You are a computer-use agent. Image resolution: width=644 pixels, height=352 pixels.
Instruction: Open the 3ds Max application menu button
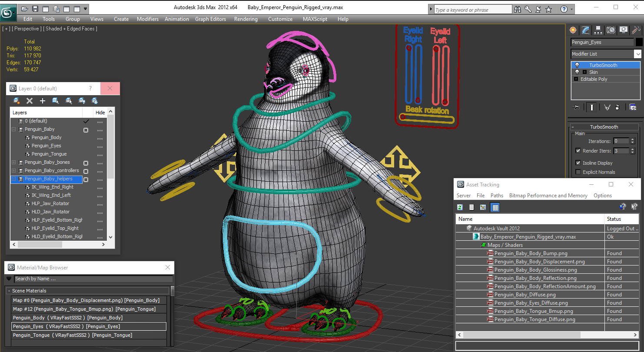click(8, 12)
